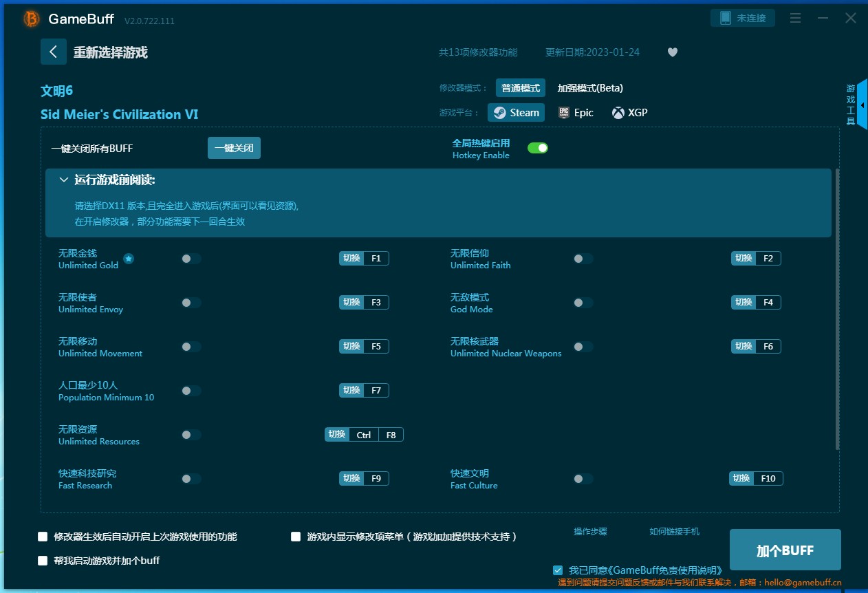Click the version V2.0.722.111 text
This screenshot has width=868, height=593.
point(149,21)
